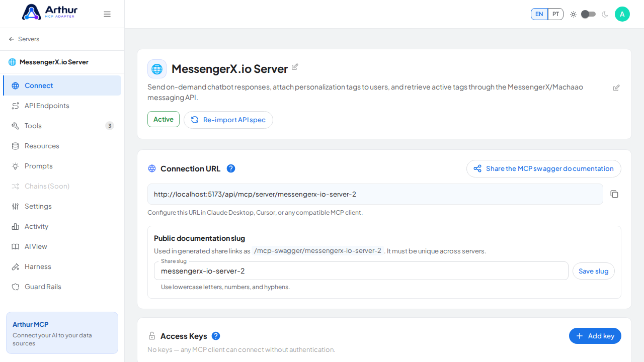Open Resources in sidebar
The height and width of the screenshot is (362, 644).
click(62, 146)
